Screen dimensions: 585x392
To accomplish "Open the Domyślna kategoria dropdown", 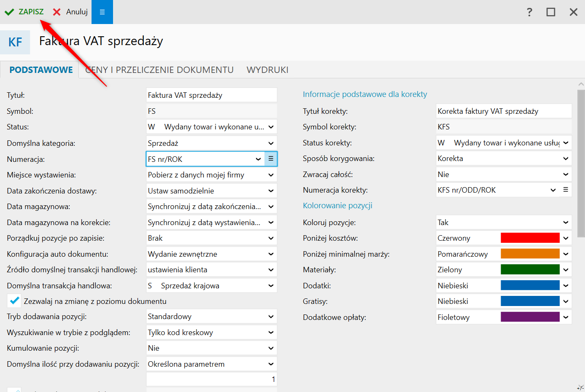I will point(271,143).
